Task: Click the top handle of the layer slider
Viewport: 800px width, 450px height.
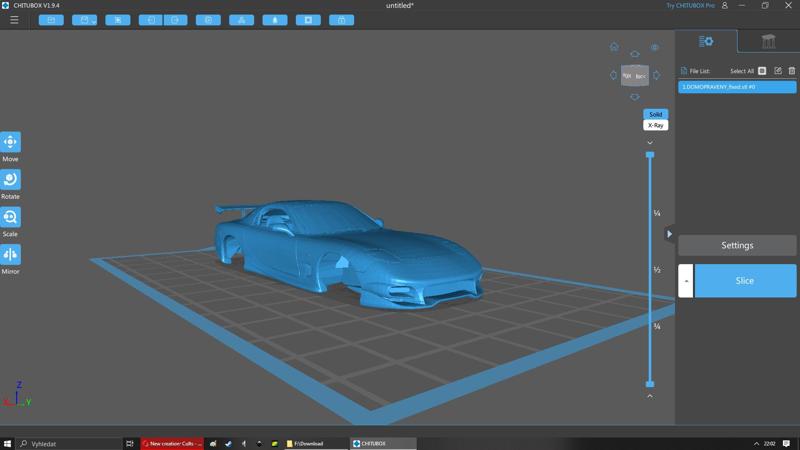Action: [x=650, y=155]
